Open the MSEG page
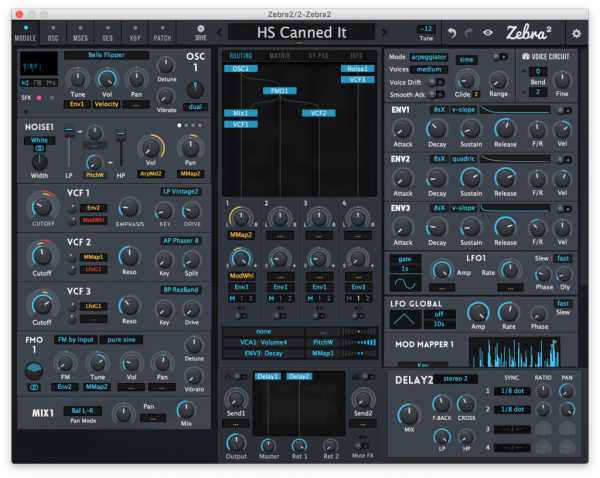Image resolution: width=600 pixels, height=478 pixels. [x=80, y=34]
